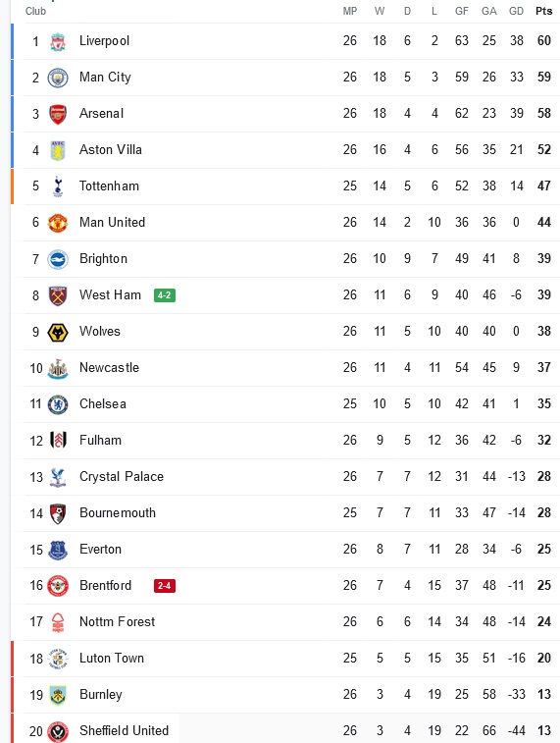
Task: Click the Pts column header
Action: tap(544, 11)
